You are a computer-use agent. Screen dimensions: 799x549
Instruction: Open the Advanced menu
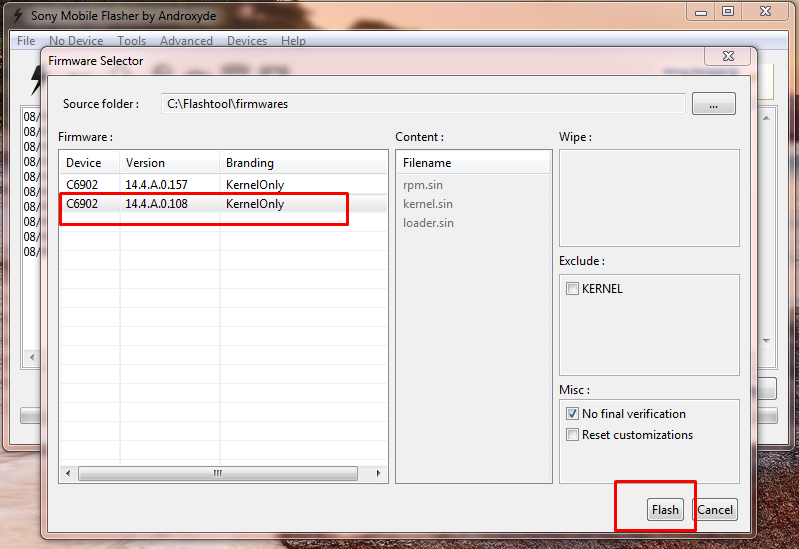[186, 41]
